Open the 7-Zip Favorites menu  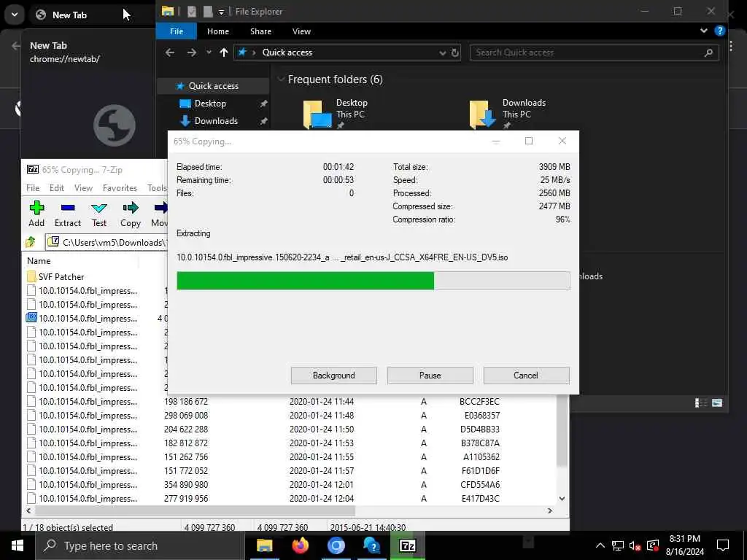pyautogui.click(x=120, y=188)
